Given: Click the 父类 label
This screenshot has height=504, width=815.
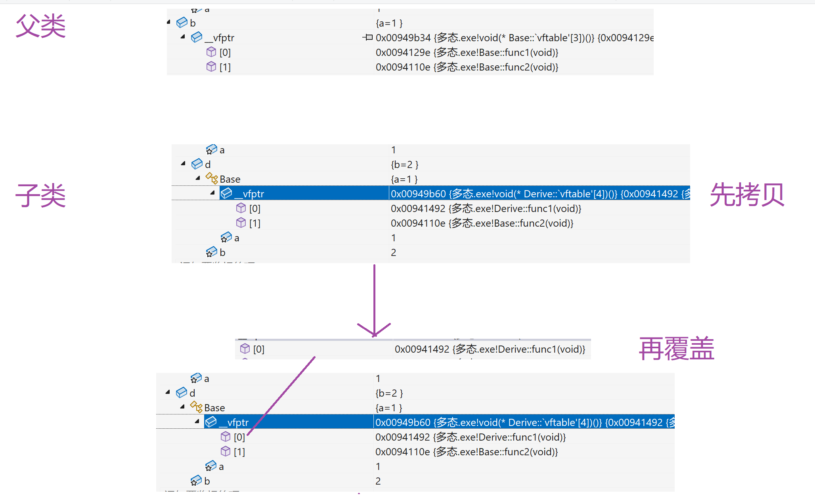Looking at the screenshot, I should tap(40, 26).
